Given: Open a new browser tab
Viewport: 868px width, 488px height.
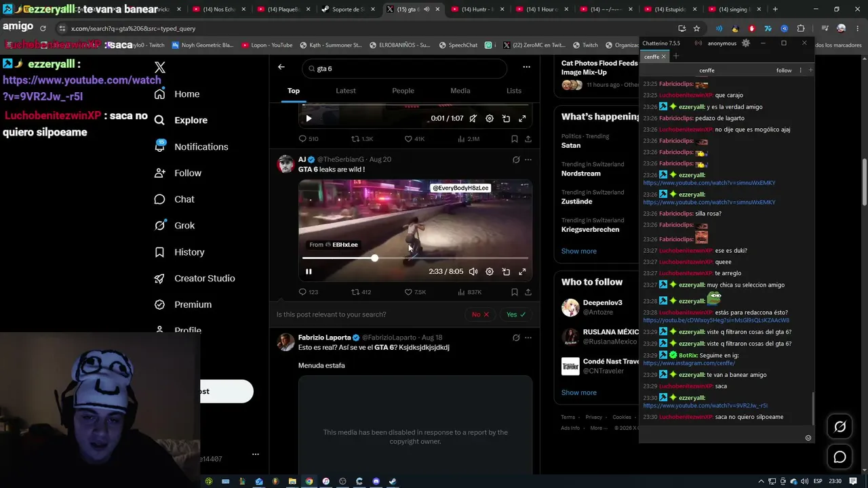Looking at the screenshot, I should point(775,9).
